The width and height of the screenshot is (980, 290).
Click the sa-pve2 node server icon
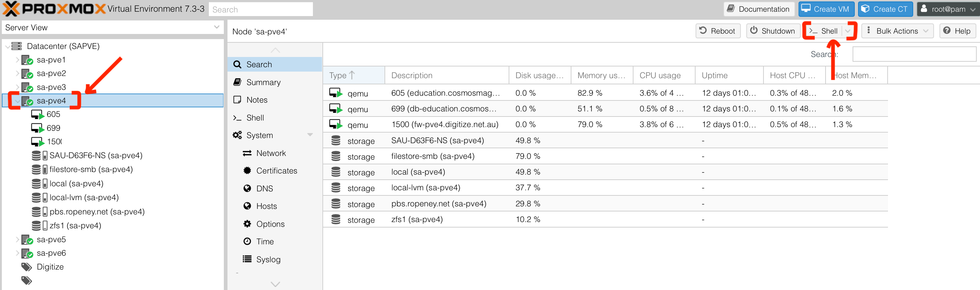(27, 73)
